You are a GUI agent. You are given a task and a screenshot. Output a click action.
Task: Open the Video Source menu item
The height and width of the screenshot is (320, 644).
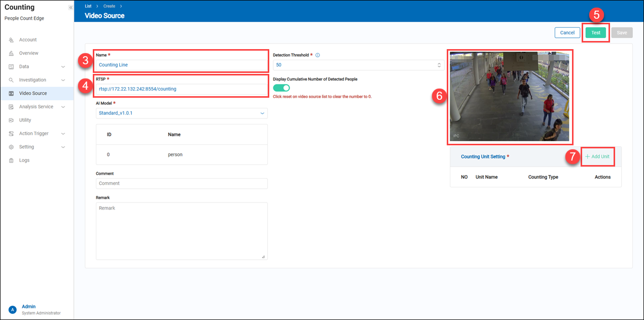coord(33,94)
